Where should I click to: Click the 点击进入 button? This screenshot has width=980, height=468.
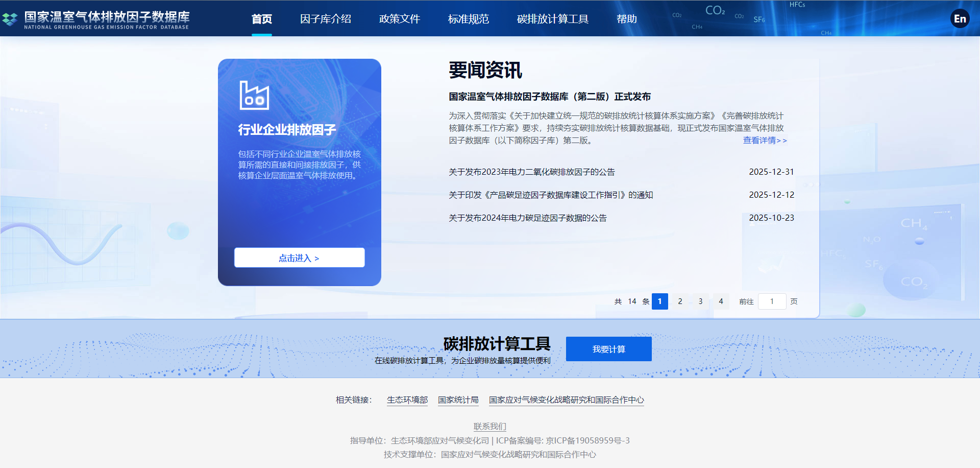299,258
